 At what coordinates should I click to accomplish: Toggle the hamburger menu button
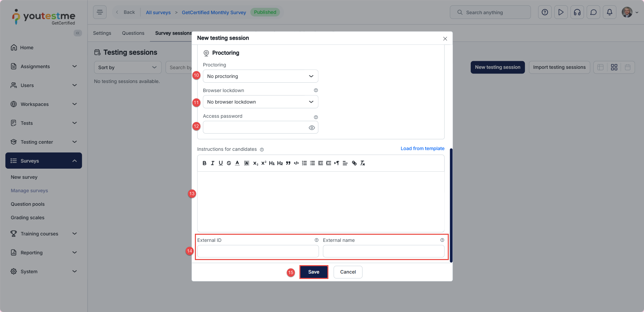click(x=100, y=12)
